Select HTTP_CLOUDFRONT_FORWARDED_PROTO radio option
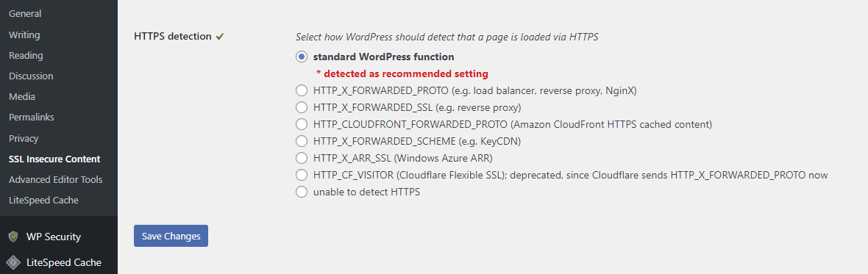This screenshot has width=868, height=274. coord(301,124)
